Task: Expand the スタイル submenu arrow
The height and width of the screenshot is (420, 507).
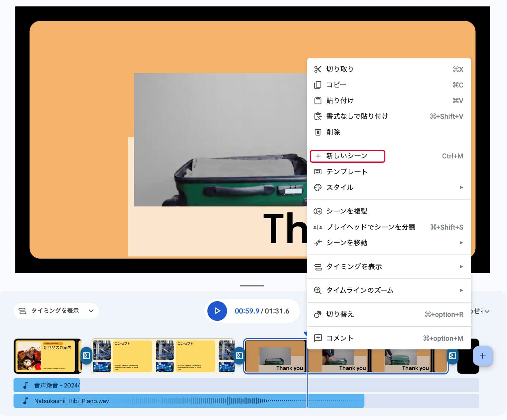Action: pyautogui.click(x=461, y=188)
